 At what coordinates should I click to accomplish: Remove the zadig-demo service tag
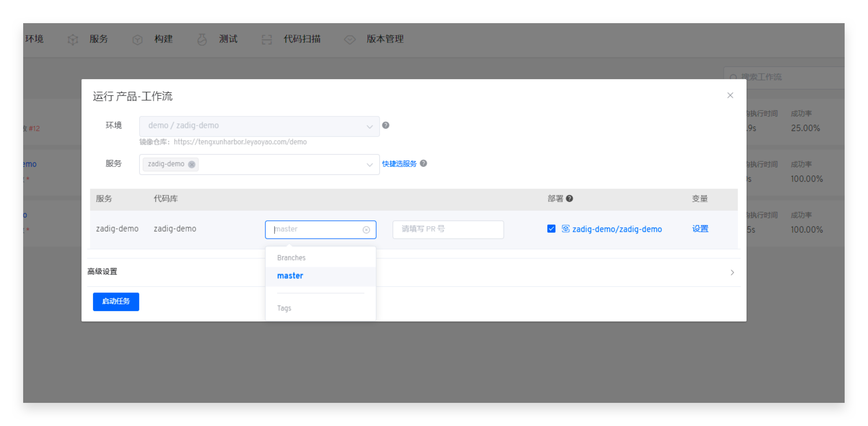point(191,164)
